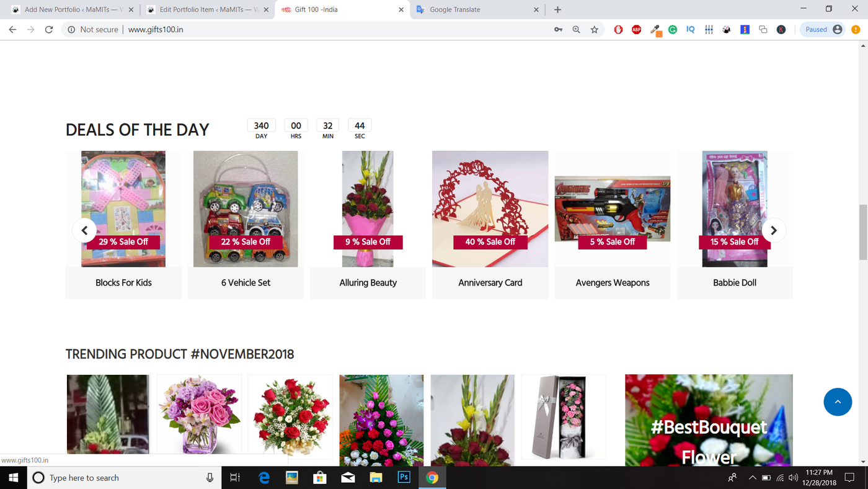Open the saved passwords key icon

pyautogui.click(x=558, y=29)
